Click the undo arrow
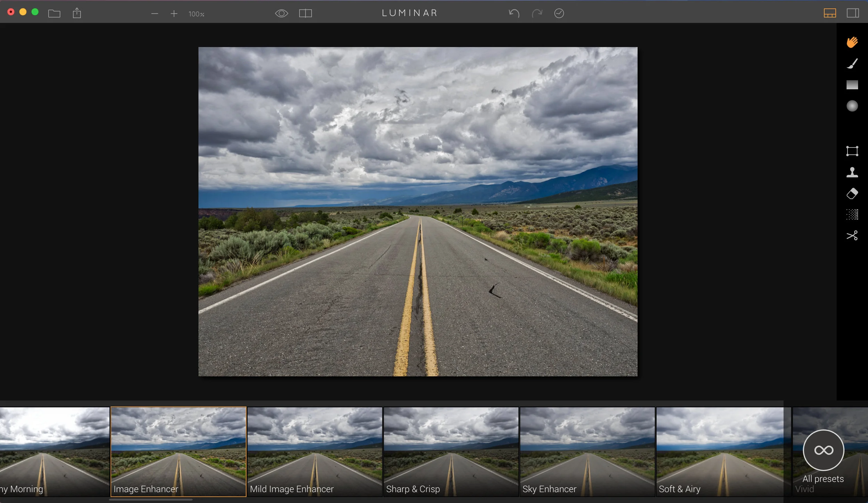Screen dimensions: 868x503 pyautogui.click(x=514, y=14)
